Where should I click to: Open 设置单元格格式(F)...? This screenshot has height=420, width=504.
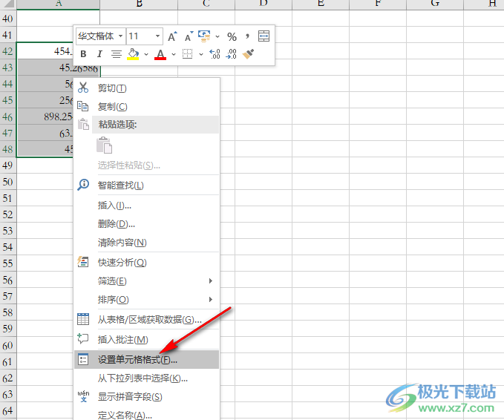tap(146, 359)
